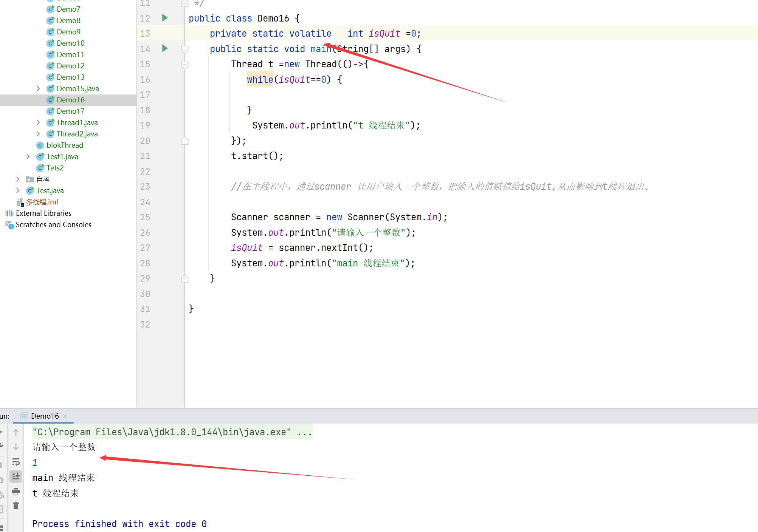Click 'Process finished with exit code 0' text
Screen dimensions: 758x532
point(119,524)
